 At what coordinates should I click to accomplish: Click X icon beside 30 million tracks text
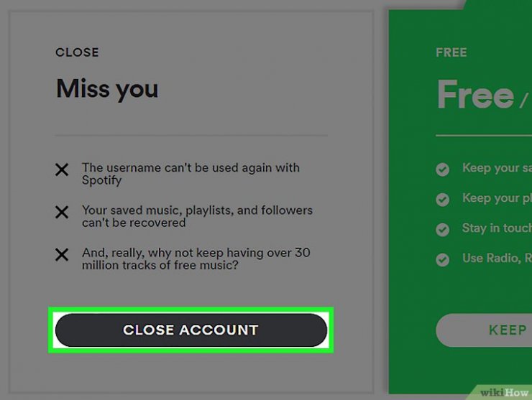62,254
